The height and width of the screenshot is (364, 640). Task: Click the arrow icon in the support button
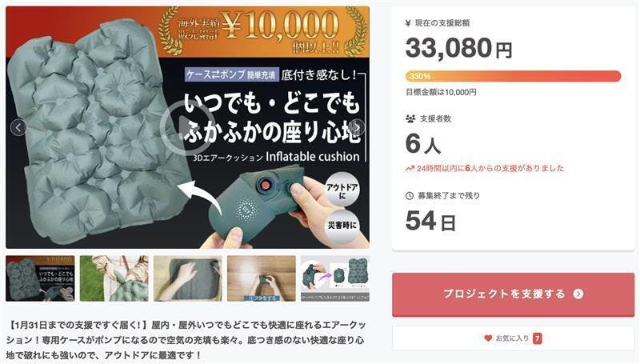click(578, 294)
